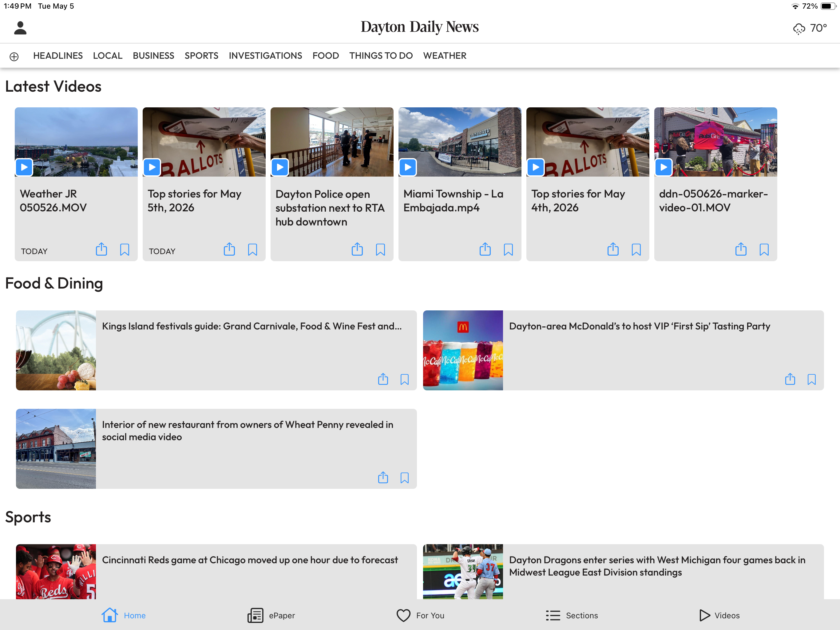Open the Latest Videos section heading
The image size is (840, 630).
(x=53, y=86)
